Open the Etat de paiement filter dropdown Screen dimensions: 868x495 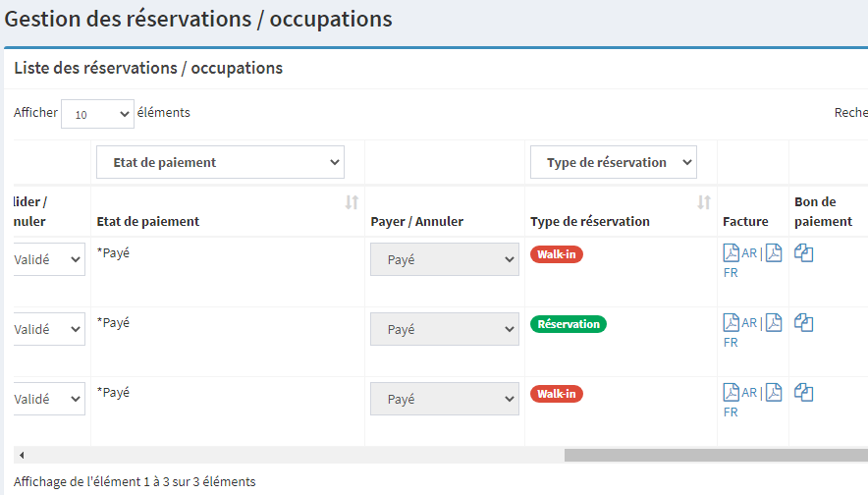[x=220, y=162]
